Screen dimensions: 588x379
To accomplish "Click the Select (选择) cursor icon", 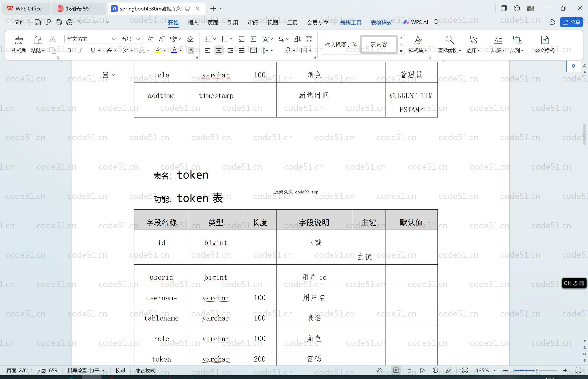I will click(x=473, y=40).
